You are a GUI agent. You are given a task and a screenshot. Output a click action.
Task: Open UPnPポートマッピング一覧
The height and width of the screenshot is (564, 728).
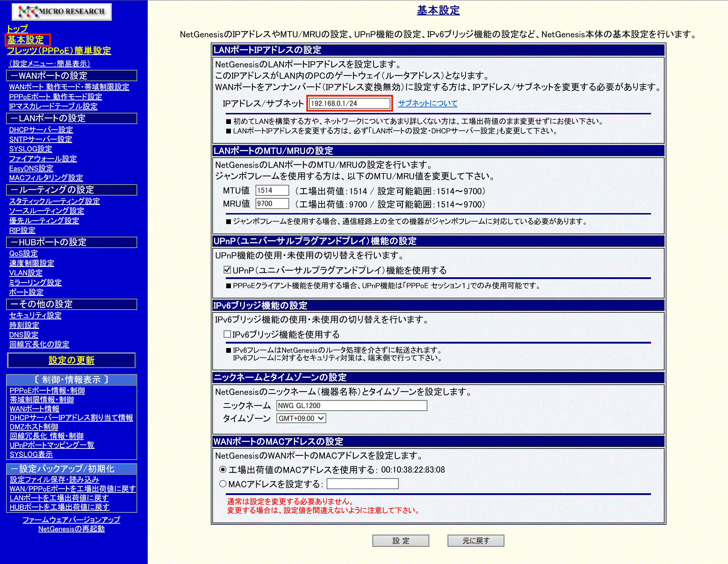coord(52,445)
